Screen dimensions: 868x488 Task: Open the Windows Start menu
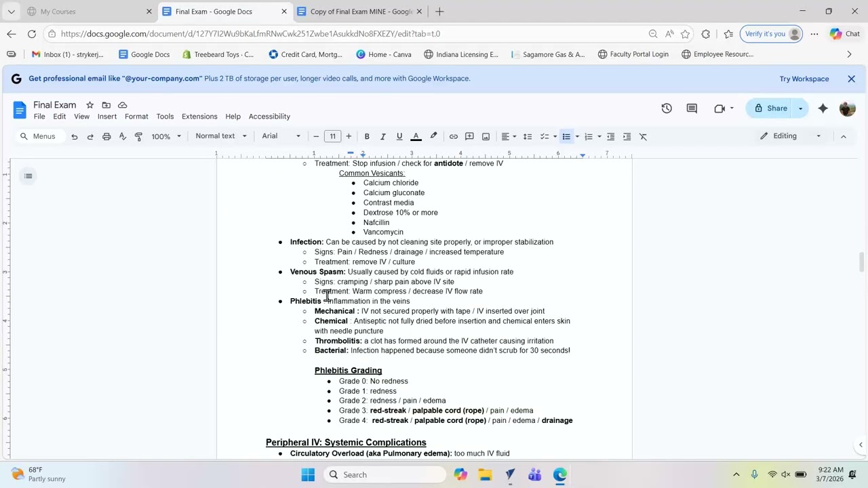[x=308, y=474]
